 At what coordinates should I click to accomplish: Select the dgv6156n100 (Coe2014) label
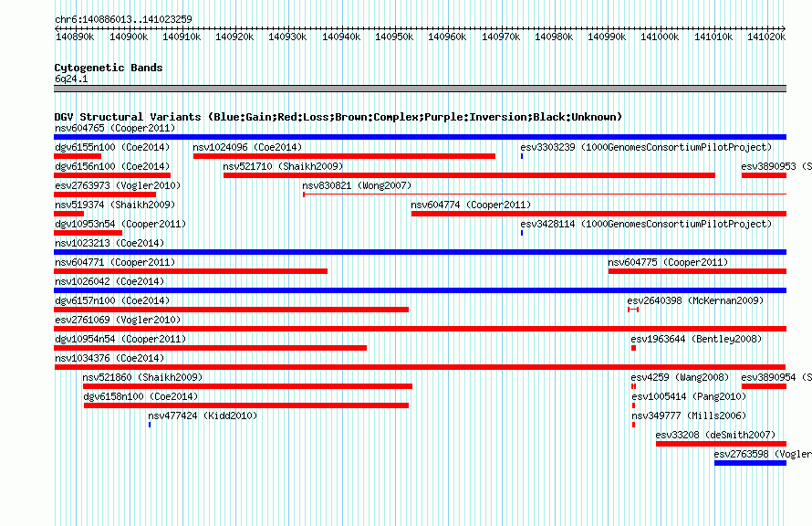coord(112,166)
